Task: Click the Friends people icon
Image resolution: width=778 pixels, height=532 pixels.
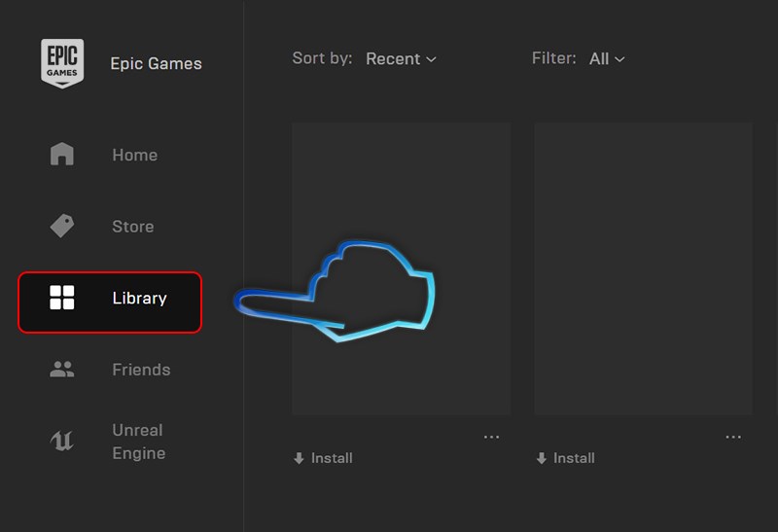Action: coord(62,370)
